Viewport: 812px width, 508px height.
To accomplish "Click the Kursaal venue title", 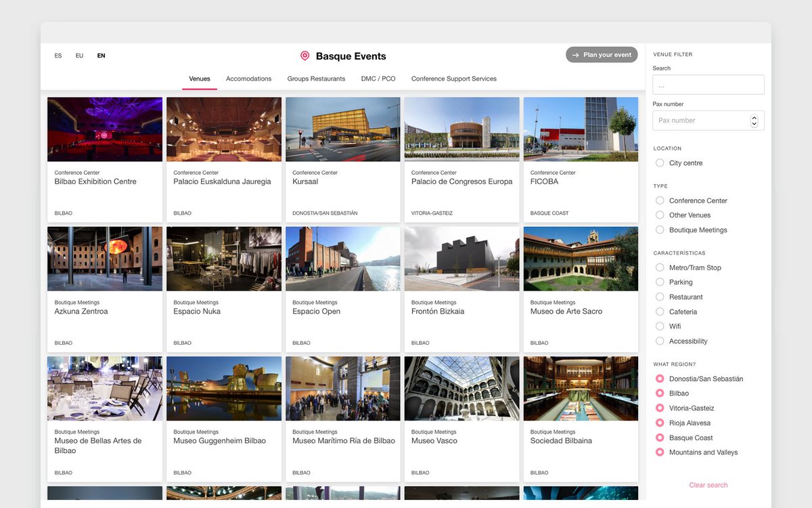I will point(305,182).
